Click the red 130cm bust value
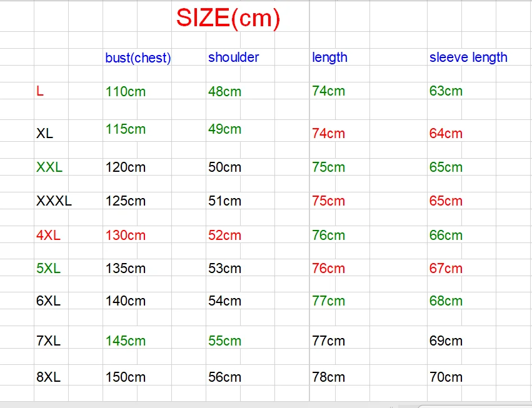This screenshot has width=532, height=408. click(126, 235)
